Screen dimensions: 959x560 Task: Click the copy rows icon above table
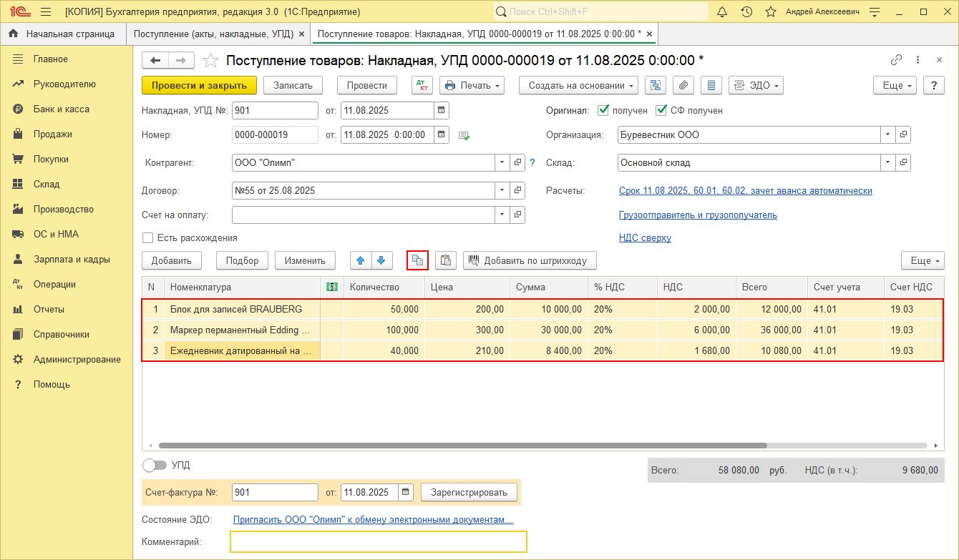(417, 260)
